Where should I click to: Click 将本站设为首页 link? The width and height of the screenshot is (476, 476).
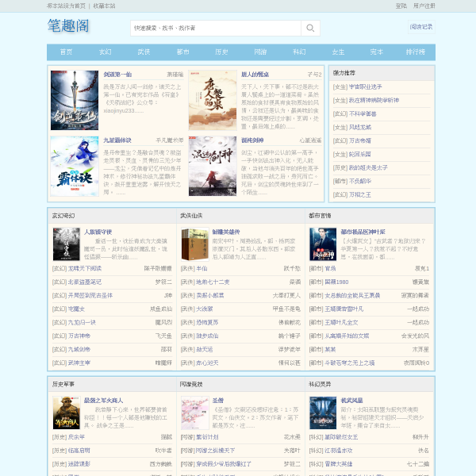67,6
